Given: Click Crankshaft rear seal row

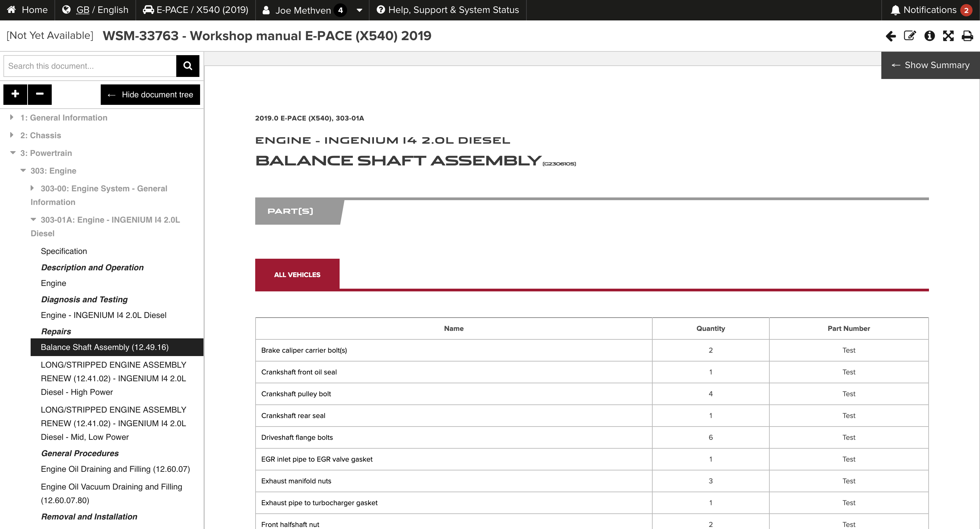Looking at the screenshot, I should 592,416.
